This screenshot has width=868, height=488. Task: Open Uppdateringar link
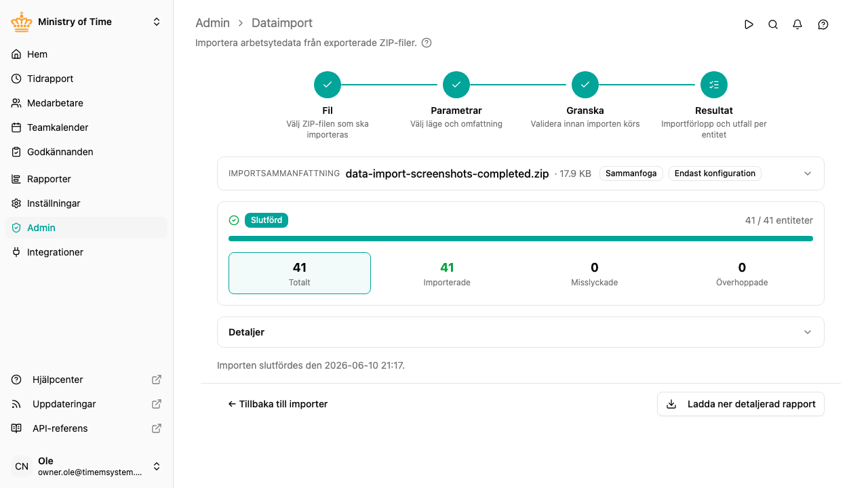pos(86,404)
